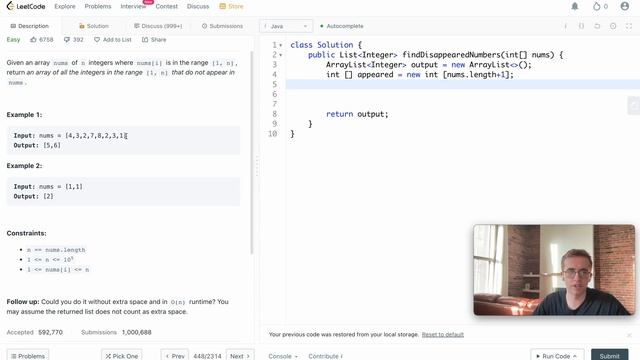Viewport: 640px width, 360px height.
Task: Open the notifications bell
Action: coord(575,6)
